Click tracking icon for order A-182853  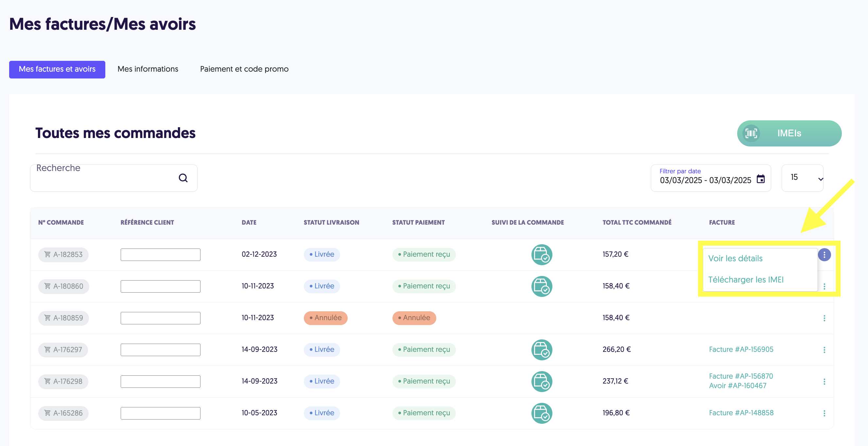[x=542, y=255]
